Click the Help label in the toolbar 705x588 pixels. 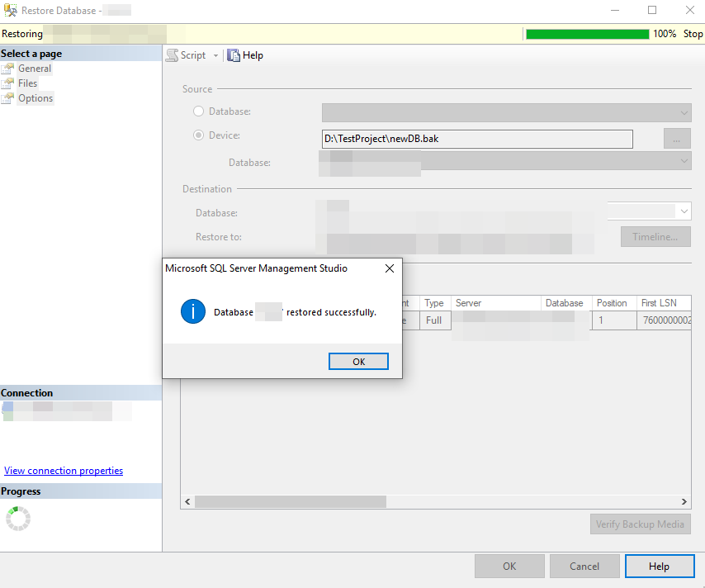coord(253,55)
